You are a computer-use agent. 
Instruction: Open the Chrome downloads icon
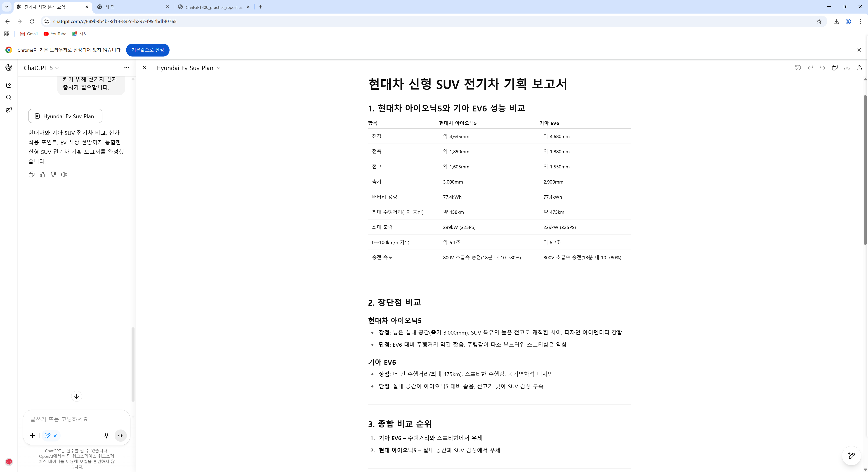pos(836,21)
